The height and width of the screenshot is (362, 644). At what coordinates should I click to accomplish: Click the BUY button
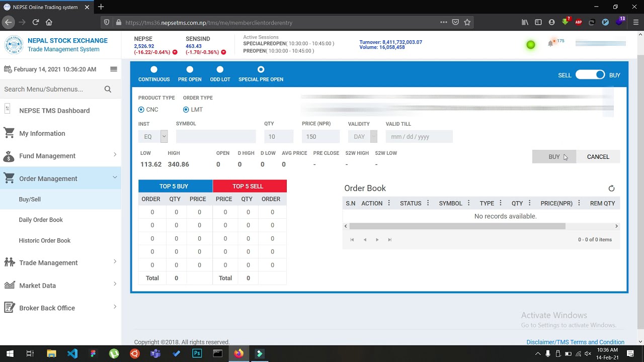coord(554,157)
